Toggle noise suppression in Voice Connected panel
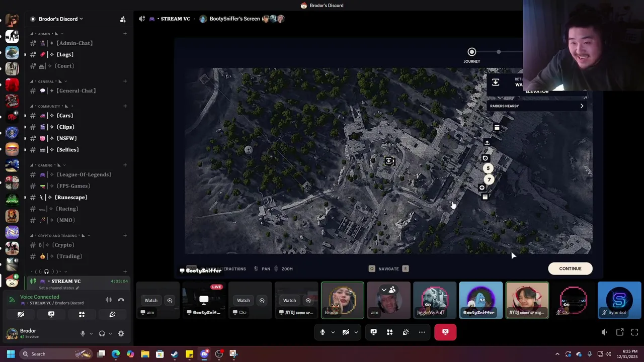Screen dimensions: 644x362 [109, 300]
